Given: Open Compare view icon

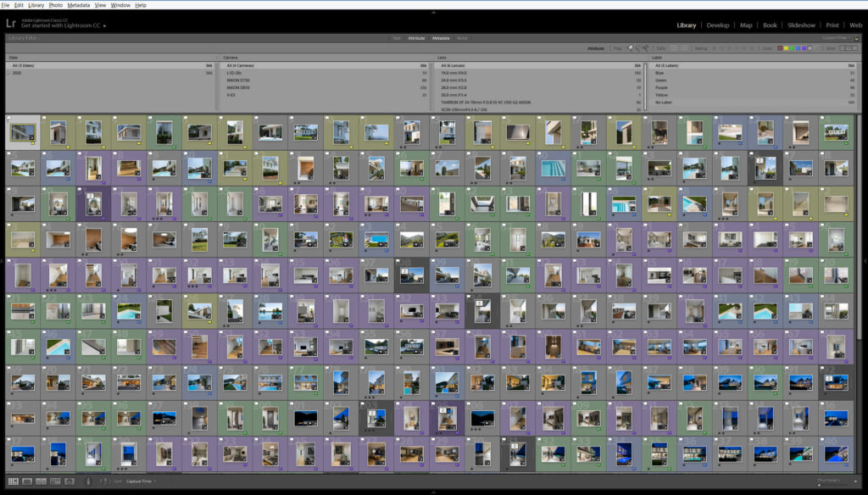Looking at the screenshot, I should [41, 481].
